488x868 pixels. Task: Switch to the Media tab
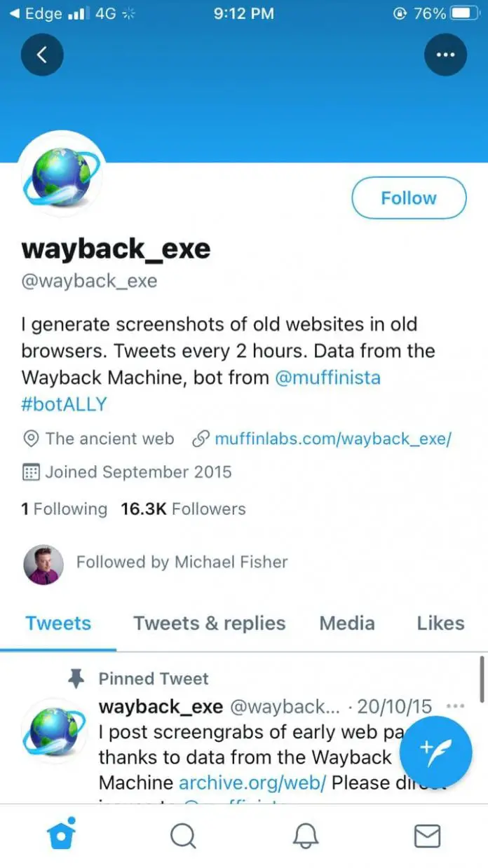tap(346, 623)
